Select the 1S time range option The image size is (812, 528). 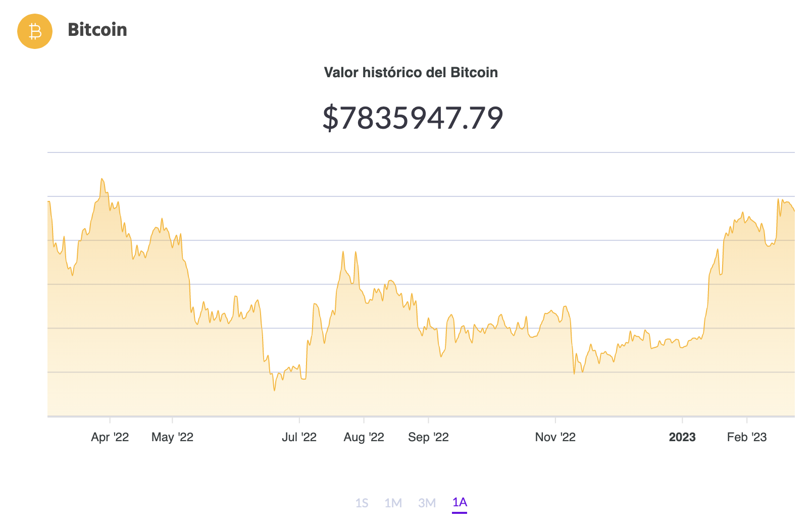[x=363, y=503]
